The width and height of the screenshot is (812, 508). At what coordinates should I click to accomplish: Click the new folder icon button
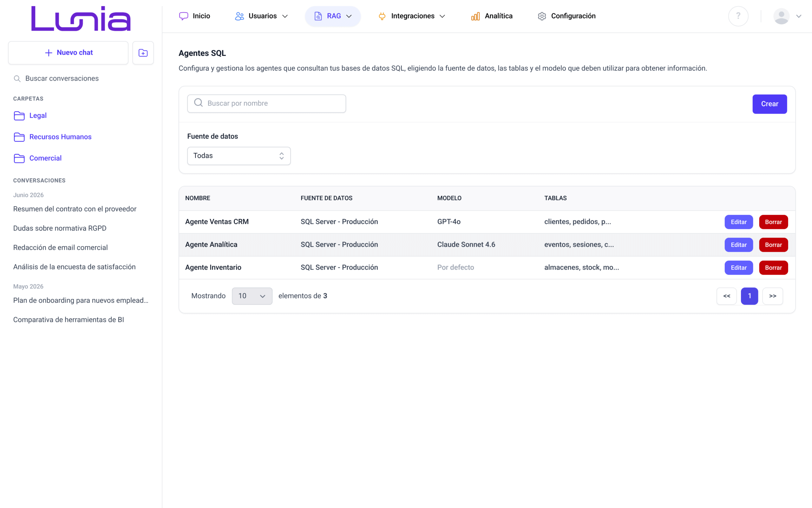[143, 53]
